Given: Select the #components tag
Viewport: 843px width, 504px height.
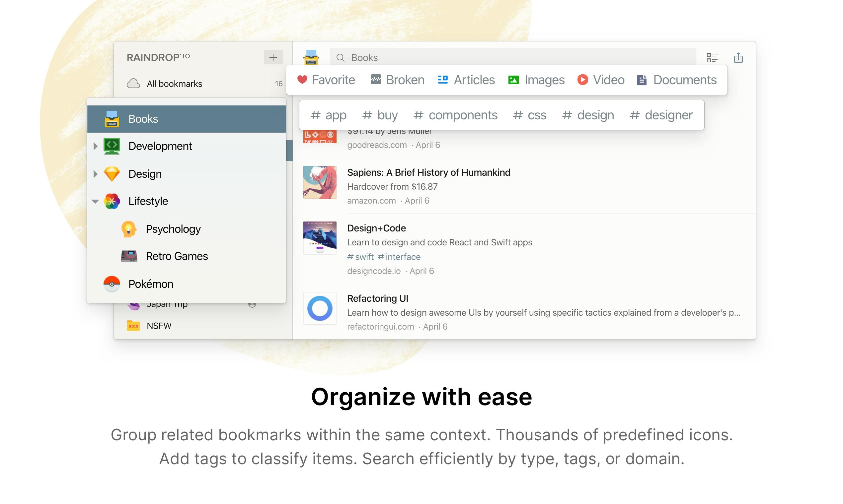Looking at the screenshot, I should [455, 115].
